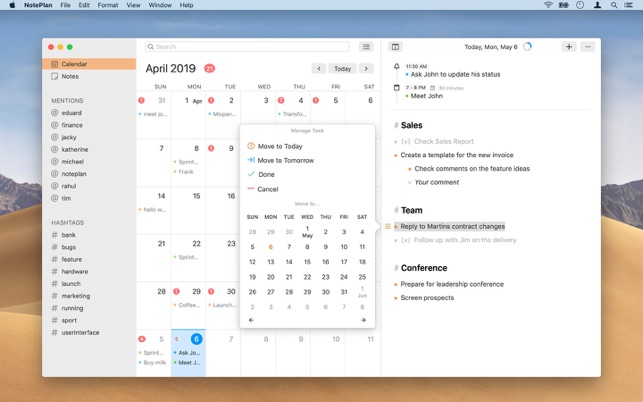Open the more options ellipsis button

point(588,47)
